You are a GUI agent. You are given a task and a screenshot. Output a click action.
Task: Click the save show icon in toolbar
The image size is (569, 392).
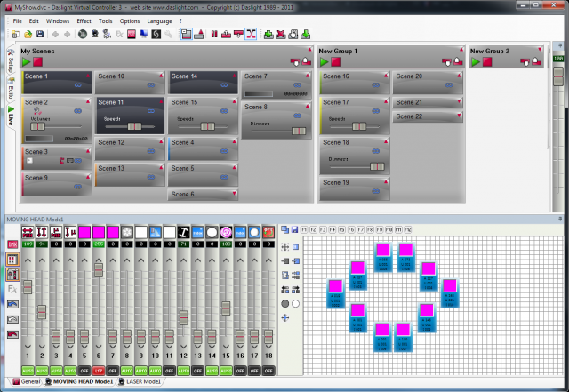[41, 34]
